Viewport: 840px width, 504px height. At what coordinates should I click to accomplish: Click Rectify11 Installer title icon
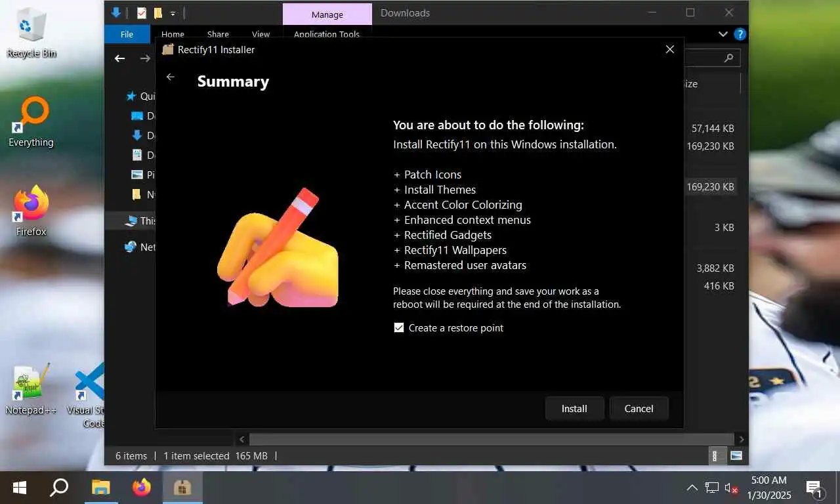click(x=168, y=49)
